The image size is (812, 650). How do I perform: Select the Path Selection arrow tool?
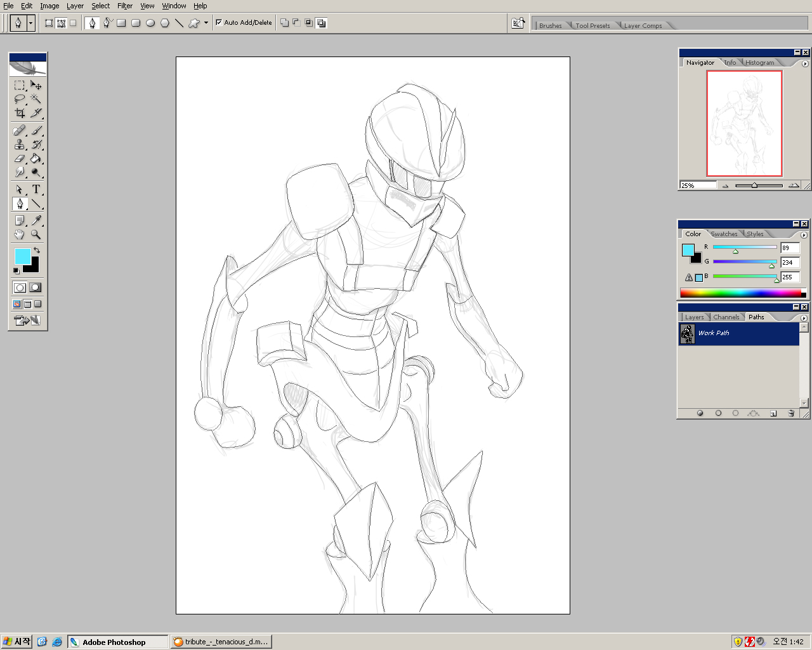(20, 189)
